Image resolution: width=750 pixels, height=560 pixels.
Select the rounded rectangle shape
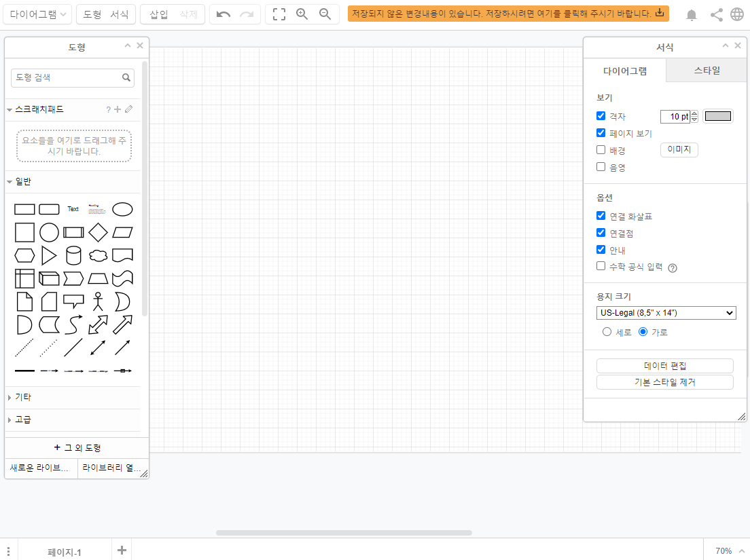49,209
